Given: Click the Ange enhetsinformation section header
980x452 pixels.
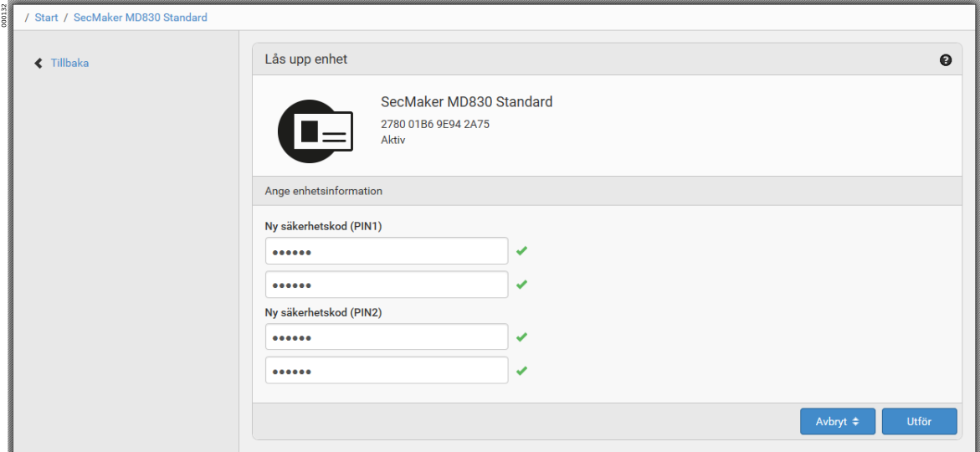Looking at the screenshot, I should coord(324,191).
